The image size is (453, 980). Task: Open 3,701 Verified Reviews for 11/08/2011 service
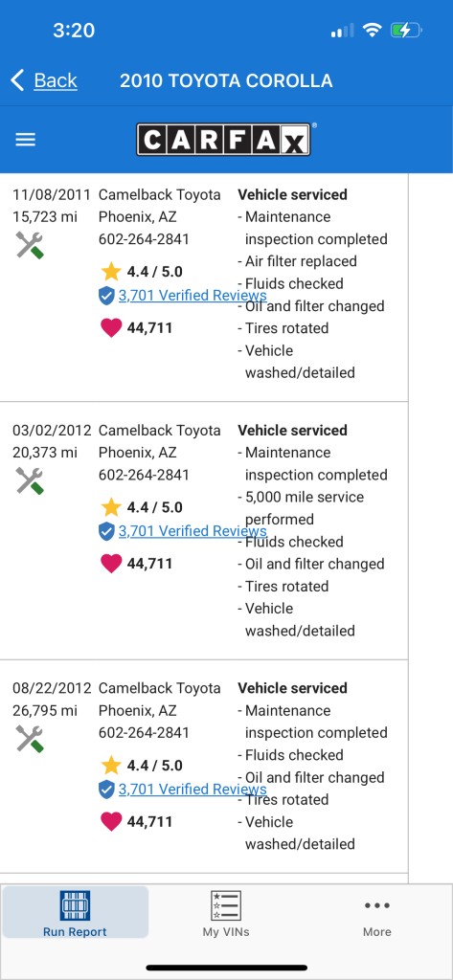(193, 296)
